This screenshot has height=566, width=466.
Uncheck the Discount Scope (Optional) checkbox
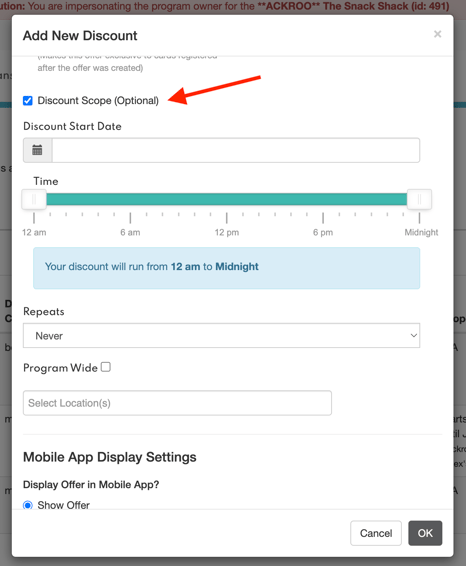point(28,100)
